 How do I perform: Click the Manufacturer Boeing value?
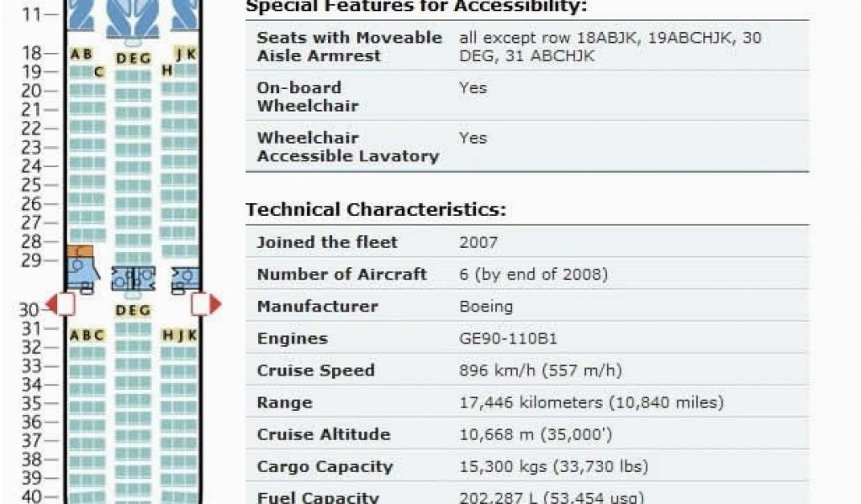[x=486, y=306]
